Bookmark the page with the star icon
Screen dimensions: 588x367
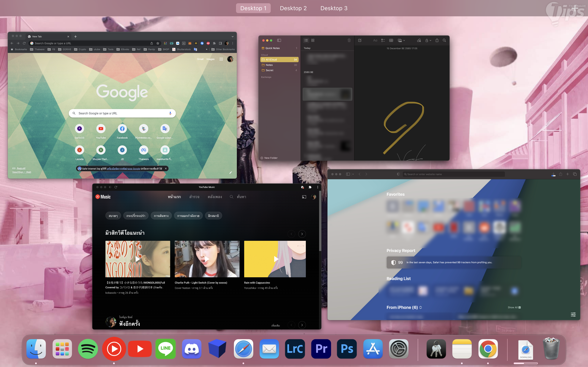point(158,43)
